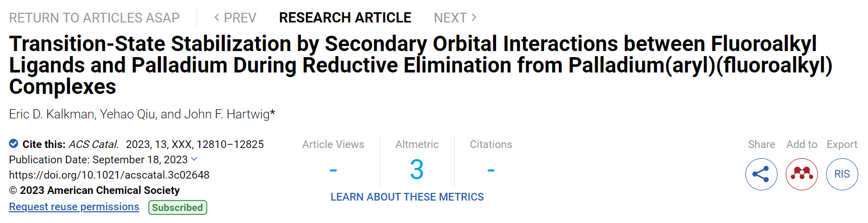Open the Altmetric score of 3

tap(417, 169)
